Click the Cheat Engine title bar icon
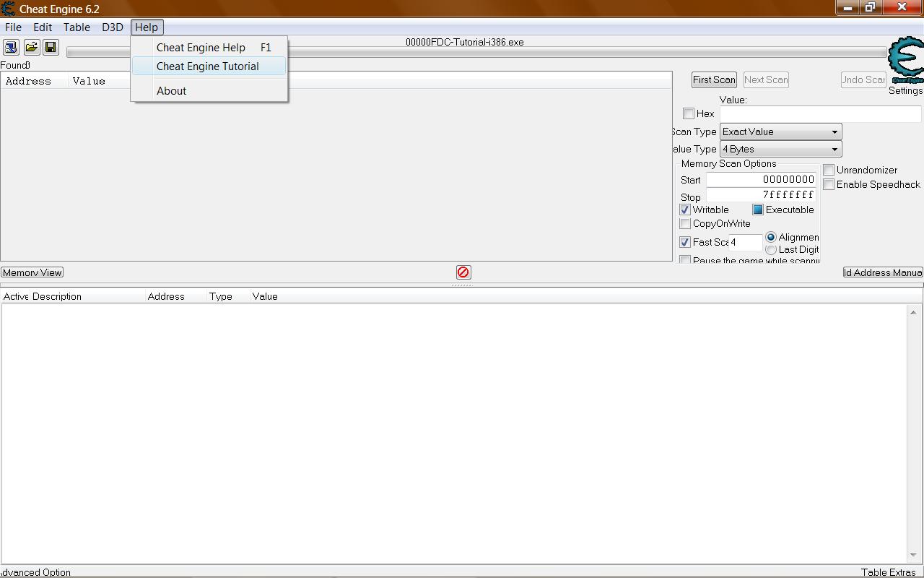Viewport: 924px width, 578px height. [x=8, y=9]
